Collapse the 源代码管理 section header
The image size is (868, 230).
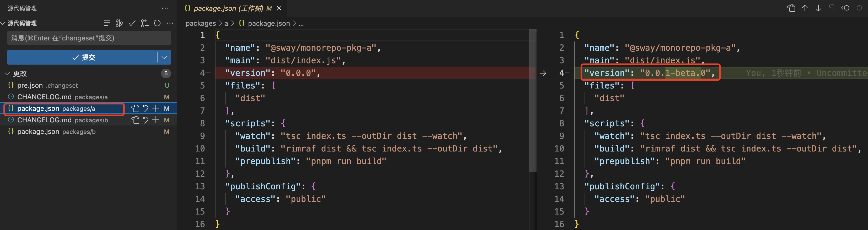[x=3, y=23]
